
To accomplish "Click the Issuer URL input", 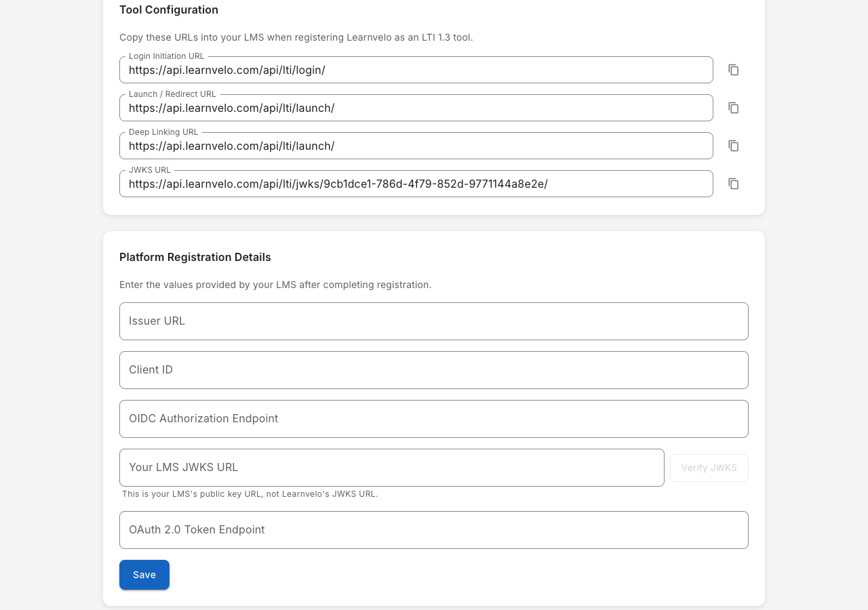I will pyautogui.click(x=433, y=321).
